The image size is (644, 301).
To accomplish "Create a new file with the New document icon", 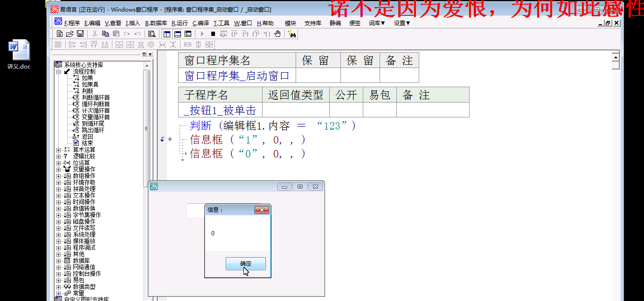I will 60,34.
